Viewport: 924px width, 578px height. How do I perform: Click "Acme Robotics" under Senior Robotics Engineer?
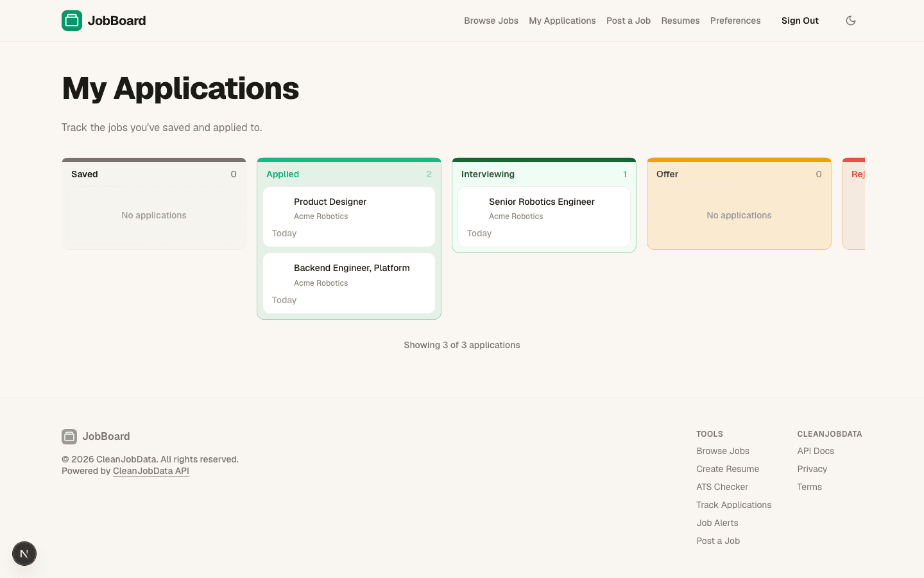pyautogui.click(x=516, y=216)
